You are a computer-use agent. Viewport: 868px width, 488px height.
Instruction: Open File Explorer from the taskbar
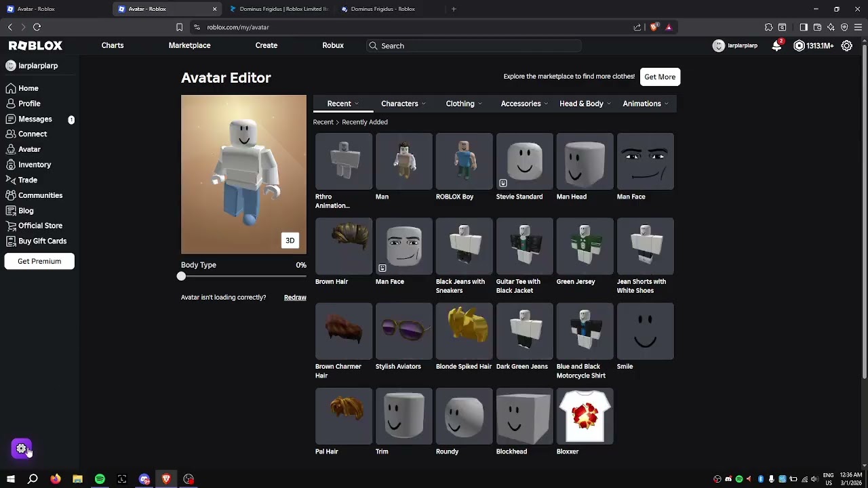click(78, 479)
